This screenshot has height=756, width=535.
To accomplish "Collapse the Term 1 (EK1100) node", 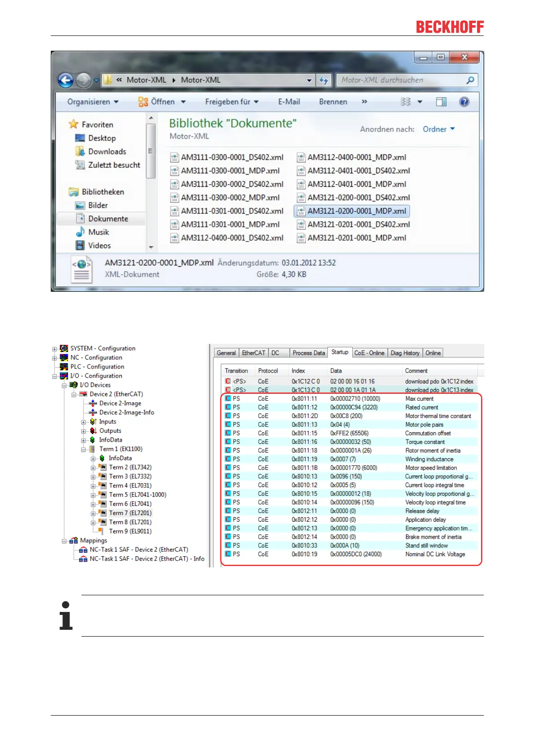I will coord(84,449).
